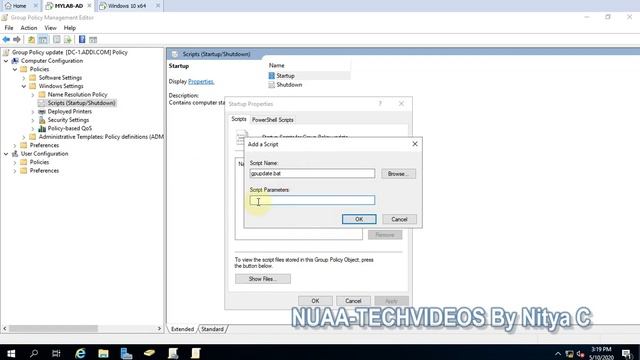Open Server Manager from the taskbar
Viewport: 640px width, 360px height.
point(126,353)
